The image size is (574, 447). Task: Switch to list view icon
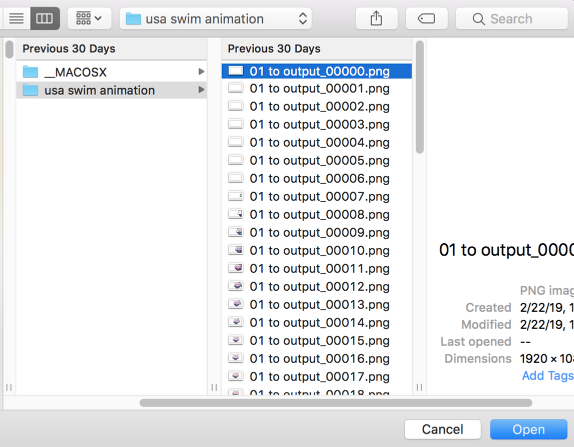[15, 18]
